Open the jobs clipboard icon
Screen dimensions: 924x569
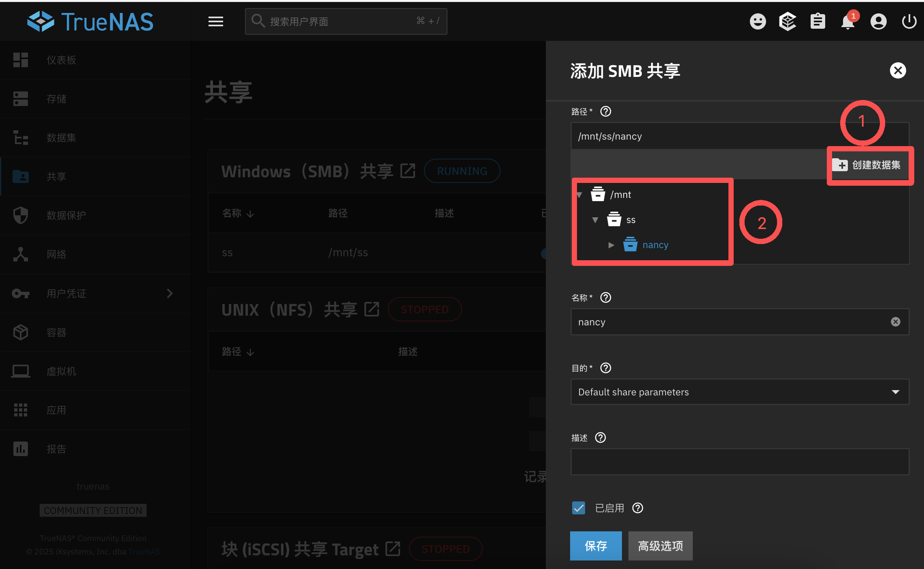coord(818,21)
